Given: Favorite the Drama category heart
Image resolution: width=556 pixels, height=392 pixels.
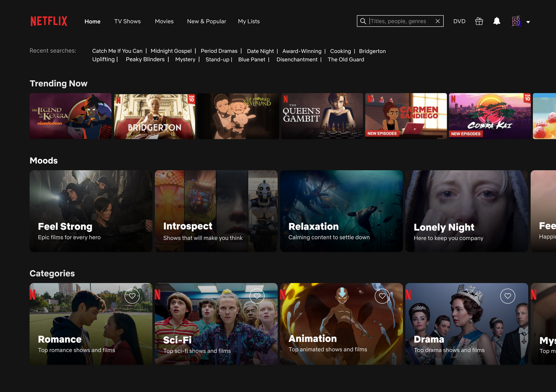Looking at the screenshot, I should pos(507,296).
